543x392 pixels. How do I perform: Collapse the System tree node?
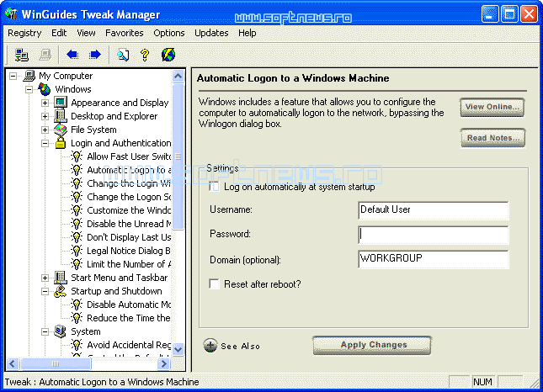pyautogui.click(x=45, y=331)
